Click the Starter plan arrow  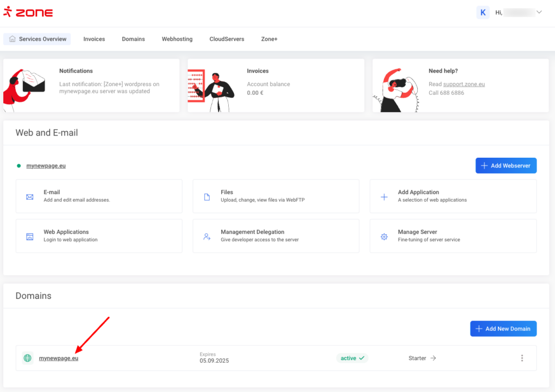pos(433,358)
